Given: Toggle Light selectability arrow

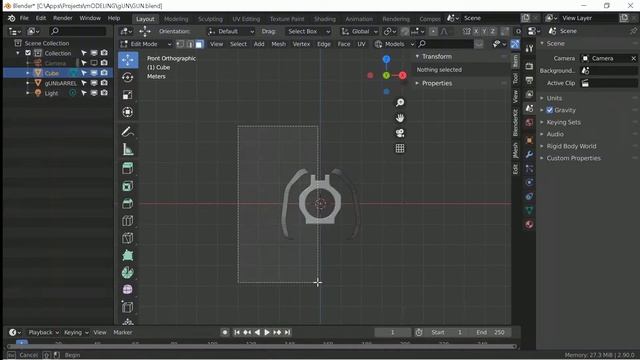Looking at the screenshot, I should click(x=84, y=93).
